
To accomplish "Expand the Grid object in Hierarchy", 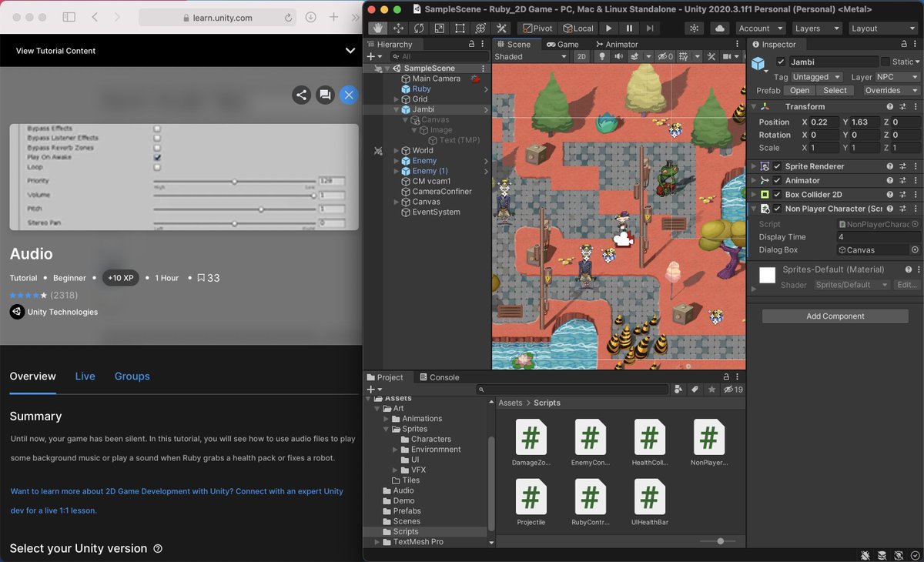I will [x=397, y=99].
